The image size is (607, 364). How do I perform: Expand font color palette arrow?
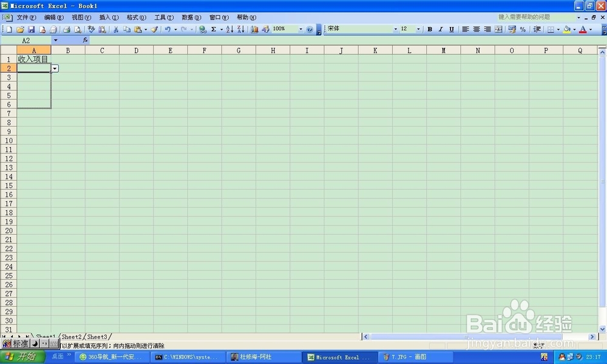pyautogui.click(x=591, y=29)
